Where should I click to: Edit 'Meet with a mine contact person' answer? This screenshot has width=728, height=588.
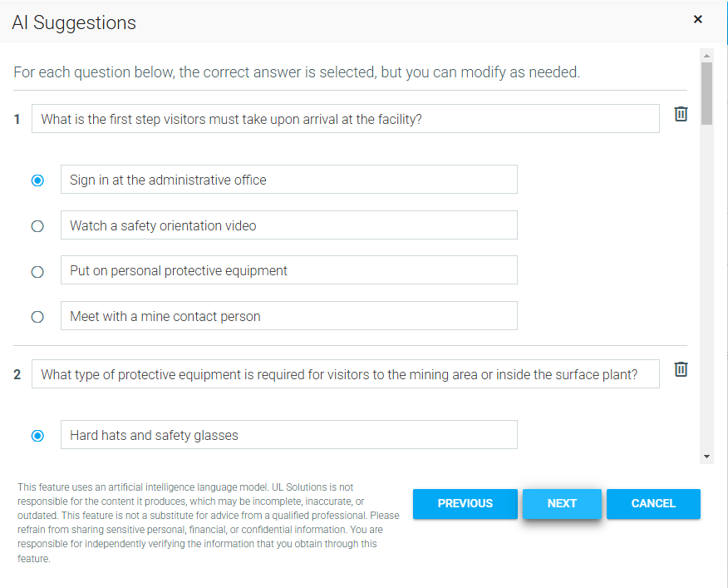click(x=288, y=316)
